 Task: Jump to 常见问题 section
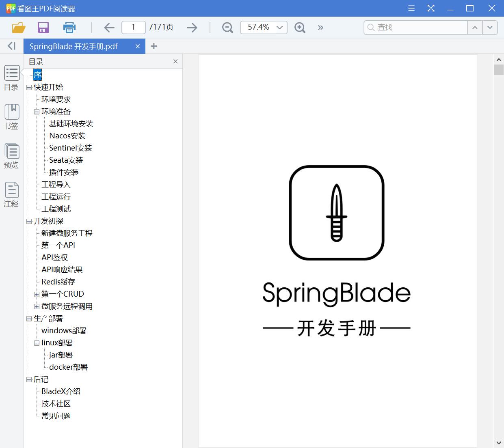(56, 416)
